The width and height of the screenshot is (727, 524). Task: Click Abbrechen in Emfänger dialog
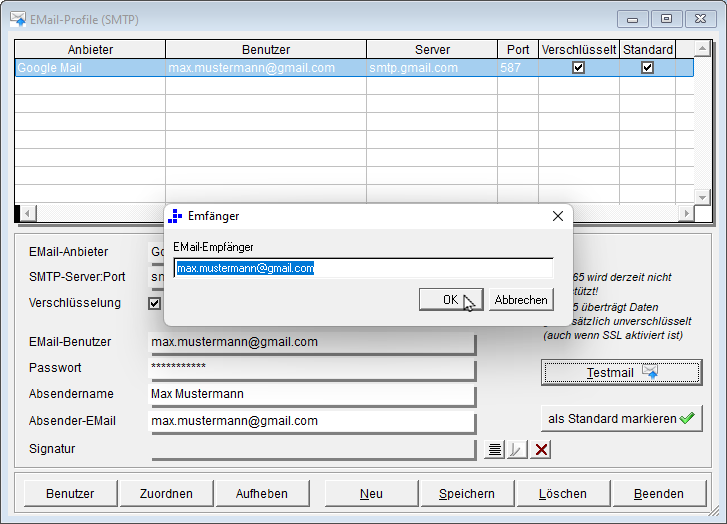point(521,300)
